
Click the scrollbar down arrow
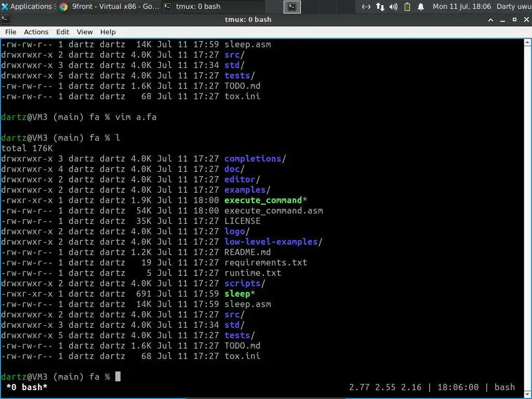[x=527, y=394]
